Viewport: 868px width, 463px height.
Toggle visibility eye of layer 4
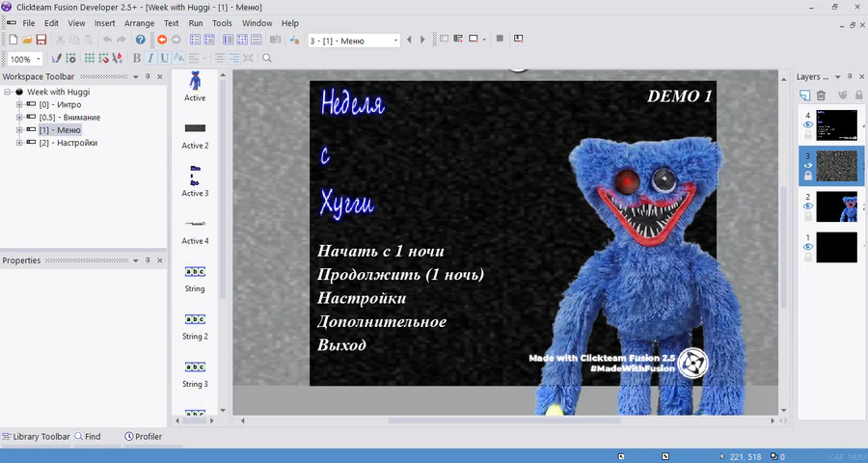pos(807,125)
